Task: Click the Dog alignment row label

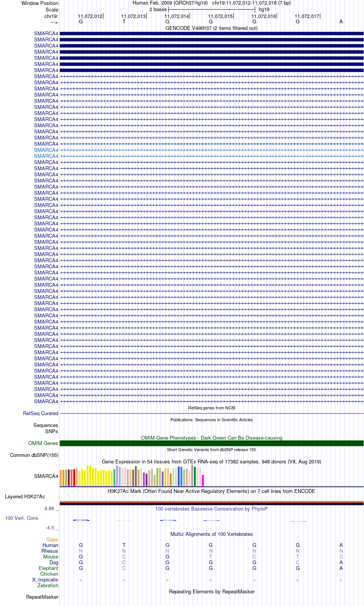Action: [54, 563]
